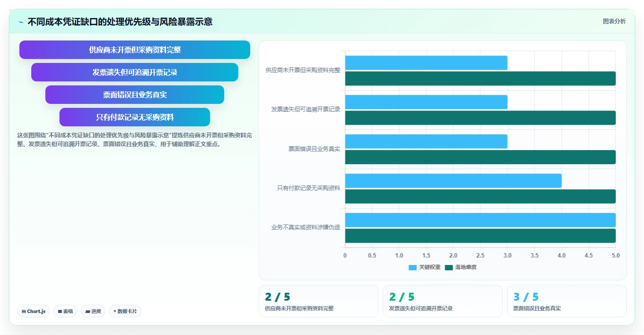Click the x-axis tick value 4.5
The height and width of the screenshot is (335, 644).
(588, 256)
